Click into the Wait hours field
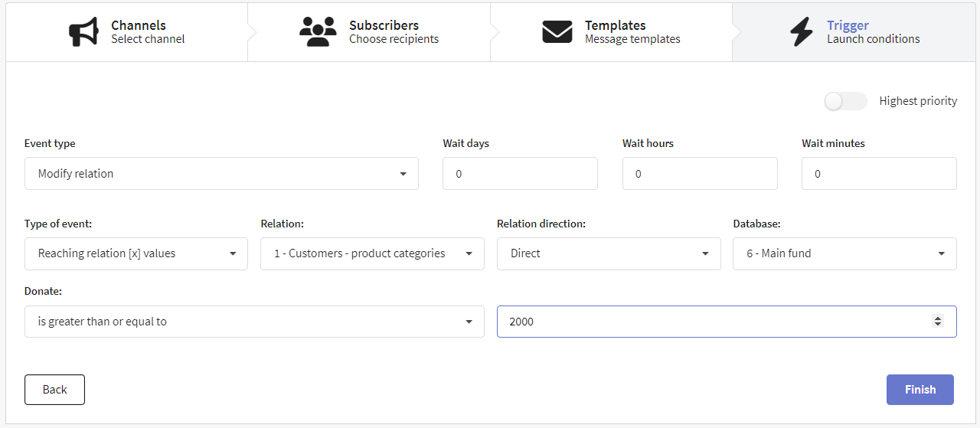 (700, 174)
